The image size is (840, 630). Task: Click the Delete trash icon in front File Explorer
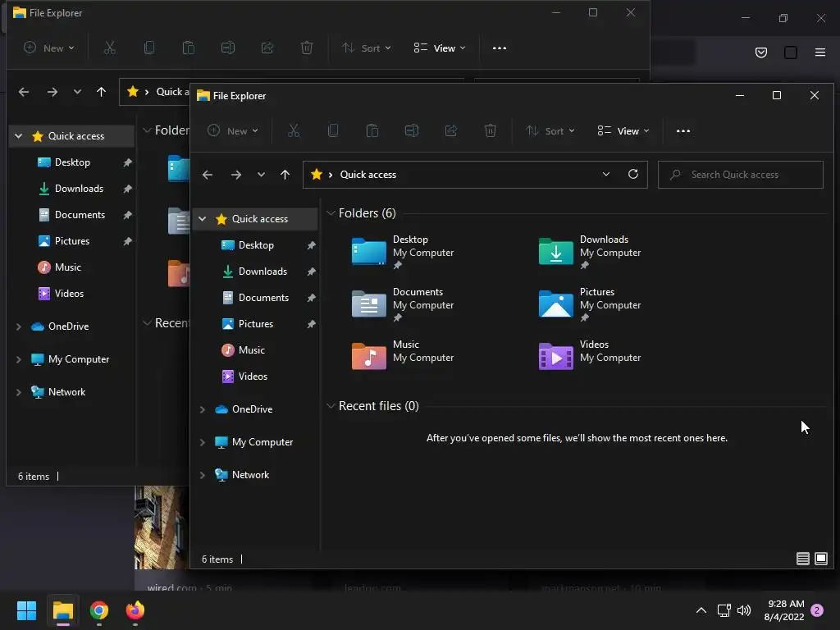coord(491,130)
